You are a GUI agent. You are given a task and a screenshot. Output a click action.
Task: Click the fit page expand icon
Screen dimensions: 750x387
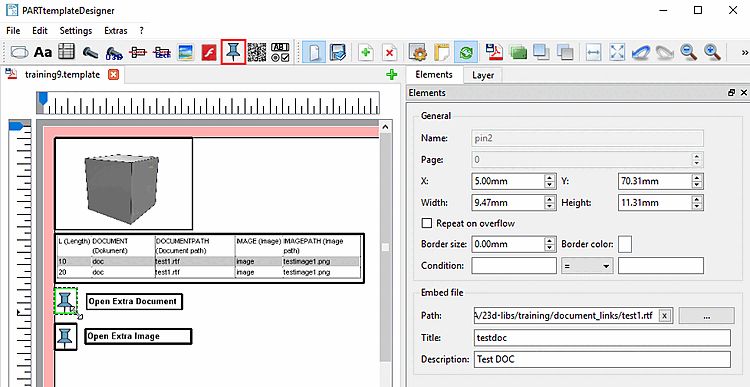tap(617, 52)
